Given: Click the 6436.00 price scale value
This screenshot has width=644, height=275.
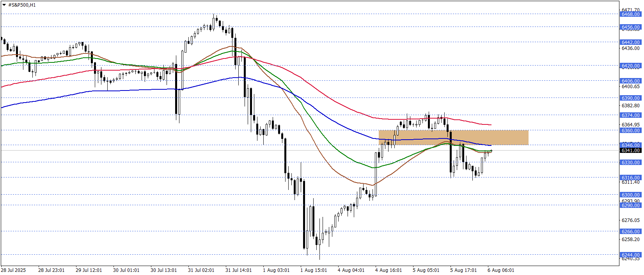Looking at the screenshot, I should pos(630,48).
